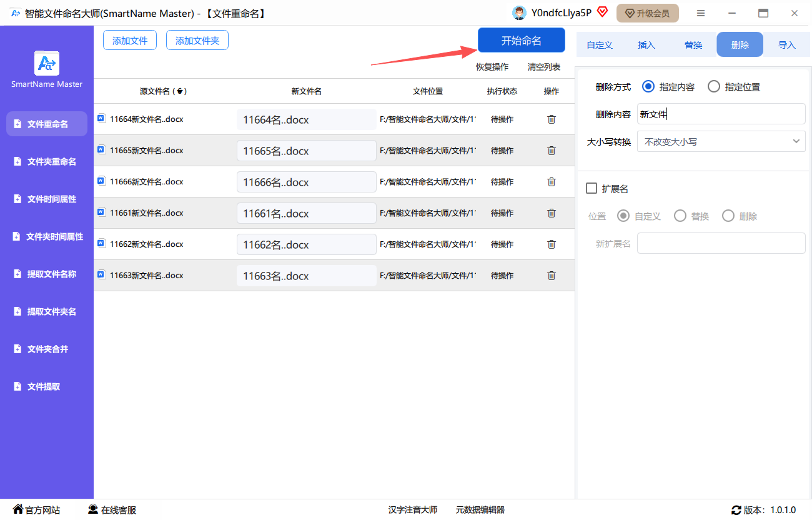Click the sort icon beside 源文件名 header
The height and width of the screenshot is (520, 812).
point(180,91)
